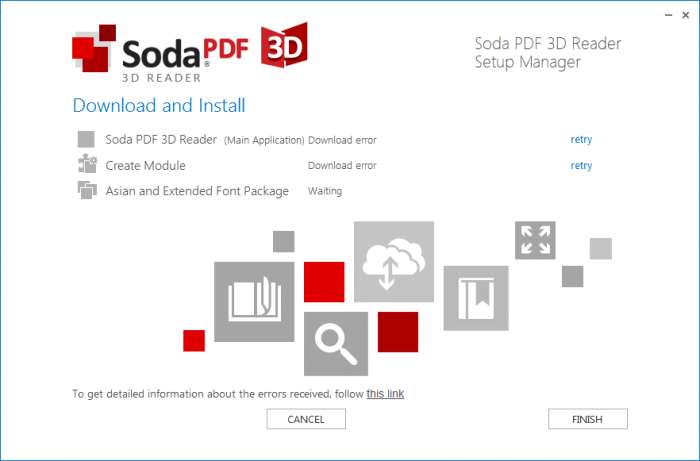Retry the Create Module download
Image resolution: width=700 pixels, height=461 pixels.
click(581, 165)
